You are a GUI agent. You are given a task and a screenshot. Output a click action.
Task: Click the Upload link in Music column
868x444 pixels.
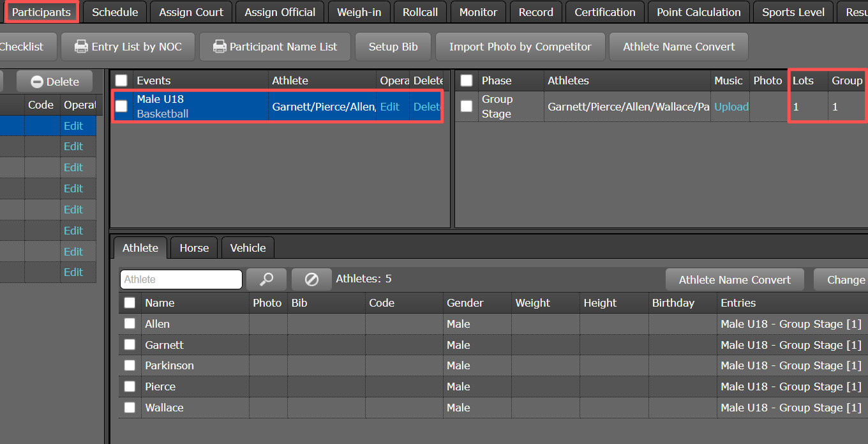(x=731, y=107)
